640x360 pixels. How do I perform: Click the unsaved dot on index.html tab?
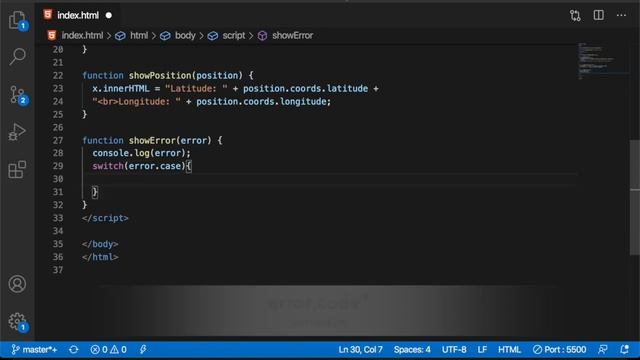click(109, 16)
